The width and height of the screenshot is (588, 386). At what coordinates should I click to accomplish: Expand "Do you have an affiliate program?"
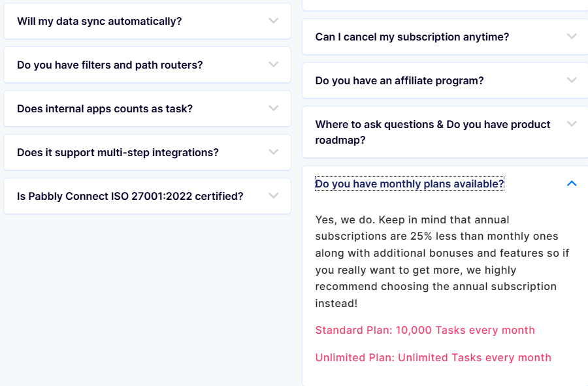399,80
